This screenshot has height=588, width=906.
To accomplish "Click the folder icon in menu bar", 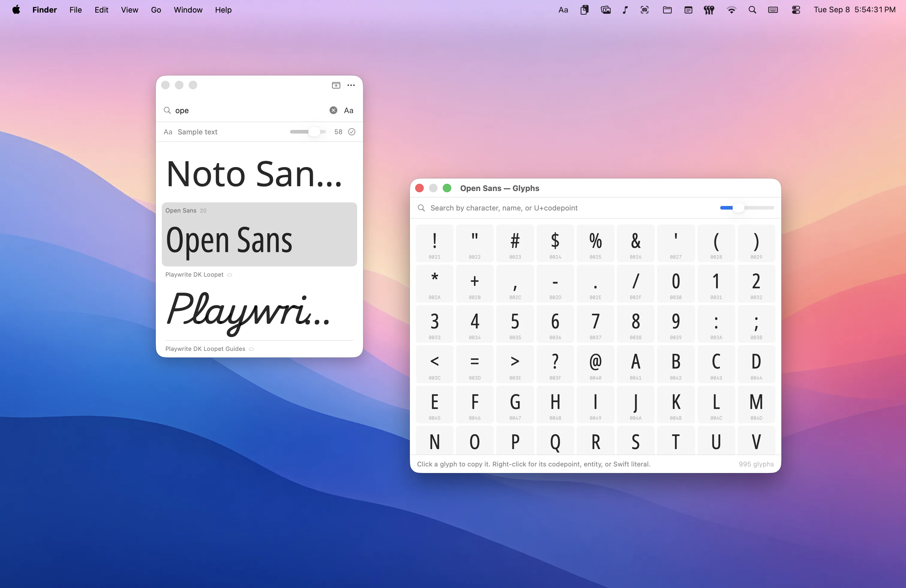I will [667, 10].
